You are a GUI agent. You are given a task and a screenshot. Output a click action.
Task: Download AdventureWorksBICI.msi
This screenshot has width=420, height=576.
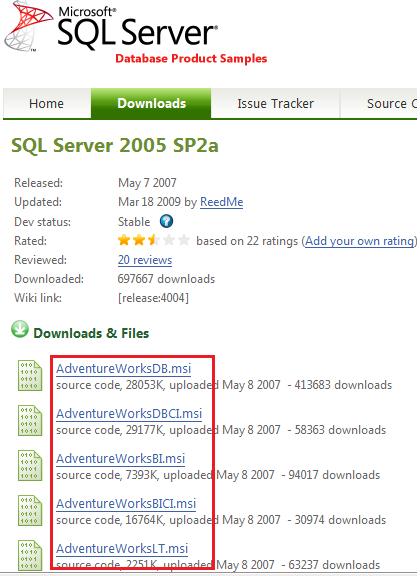click(x=126, y=504)
